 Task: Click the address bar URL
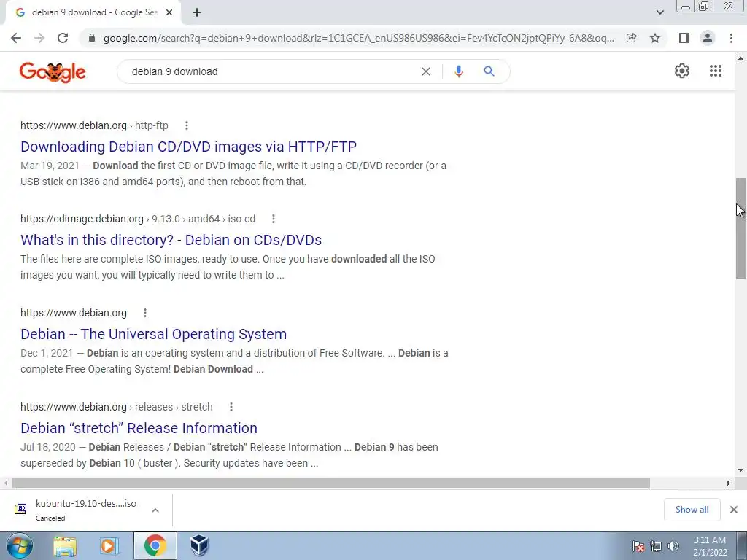[x=359, y=38]
